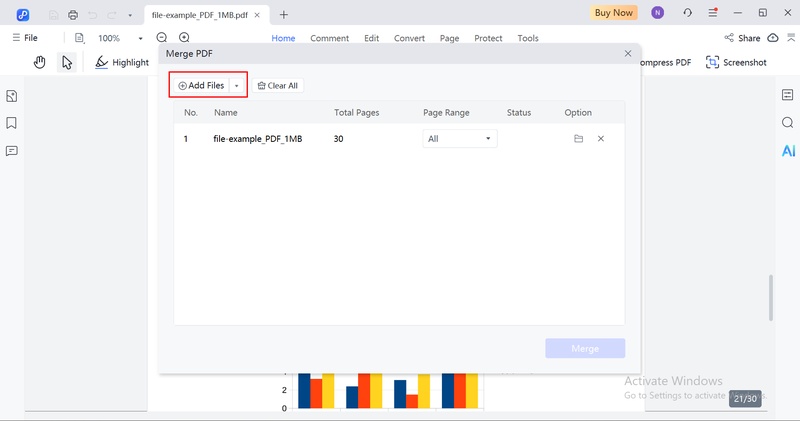800x421 pixels.
Task: Click the Status column header
Action: [519, 113]
